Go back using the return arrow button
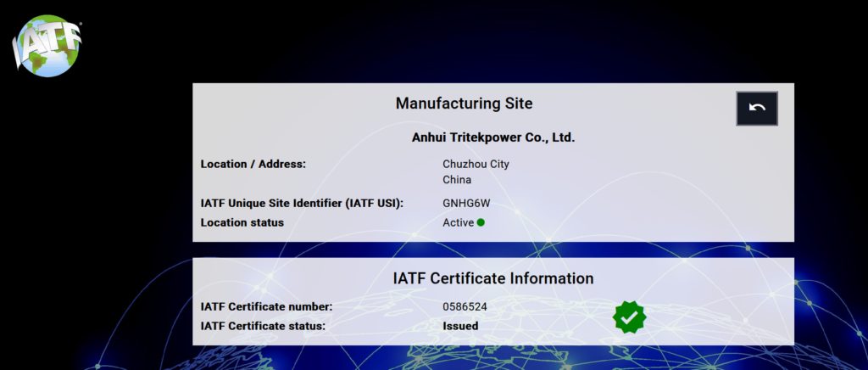 tap(757, 109)
